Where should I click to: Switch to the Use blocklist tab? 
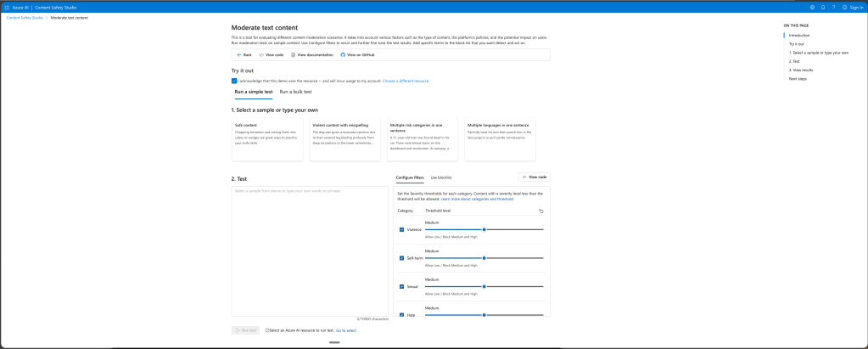[x=440, y=177]
